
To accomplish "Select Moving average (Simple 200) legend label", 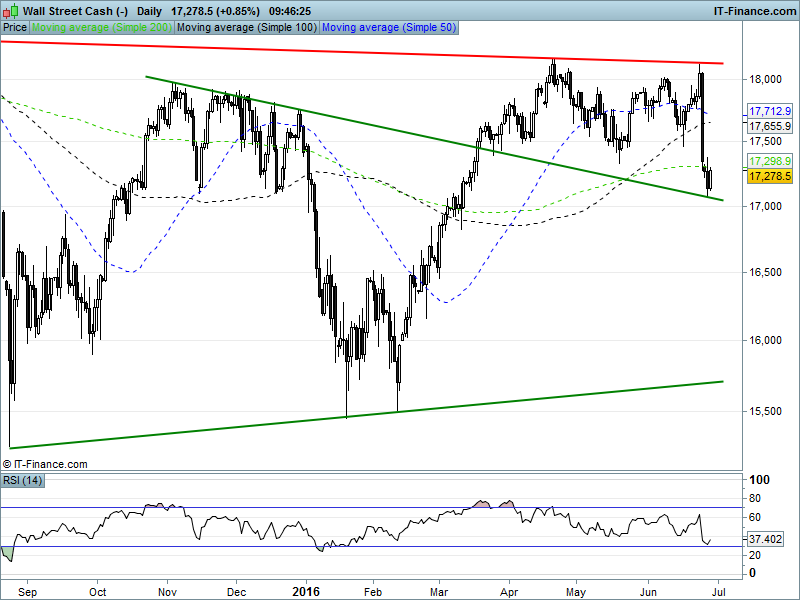I will point(102,28).
